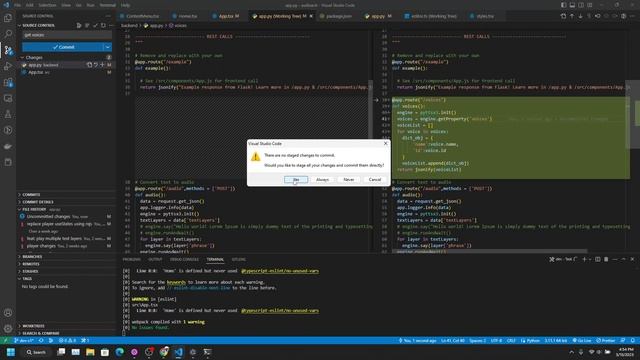Expand the Worktrees section
Image resolution: width=640 pixels, height=360 pixels.
pyautogui.click(x=67, y=326)
